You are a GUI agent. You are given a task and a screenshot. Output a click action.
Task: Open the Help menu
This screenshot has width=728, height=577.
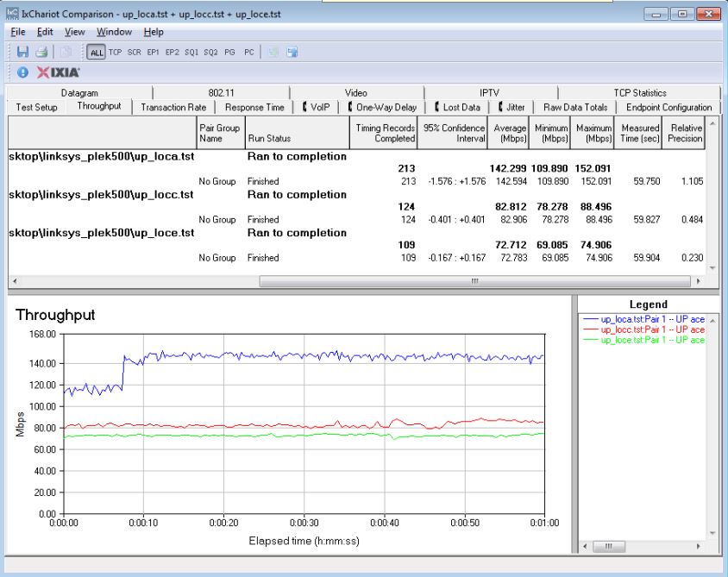[x=154, y=32]
